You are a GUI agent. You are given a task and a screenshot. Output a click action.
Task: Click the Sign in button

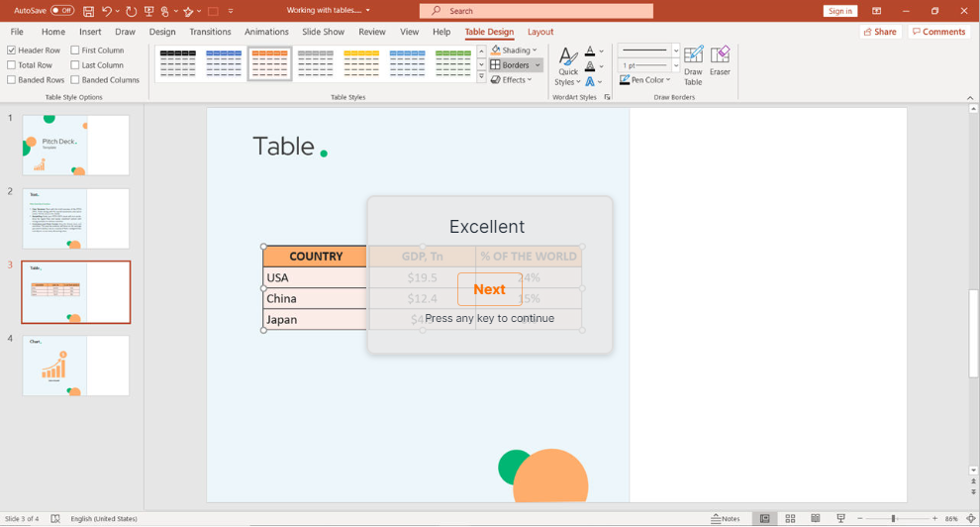pos(840,11)
